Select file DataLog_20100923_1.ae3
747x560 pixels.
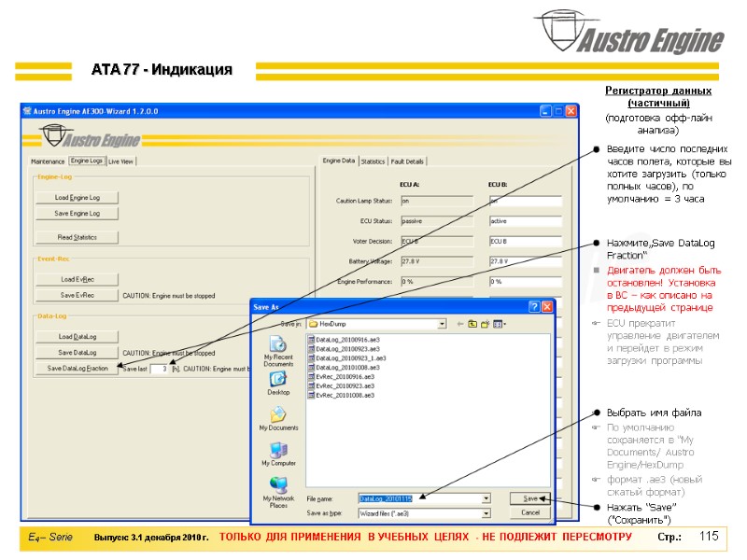(x=347, y=358)
